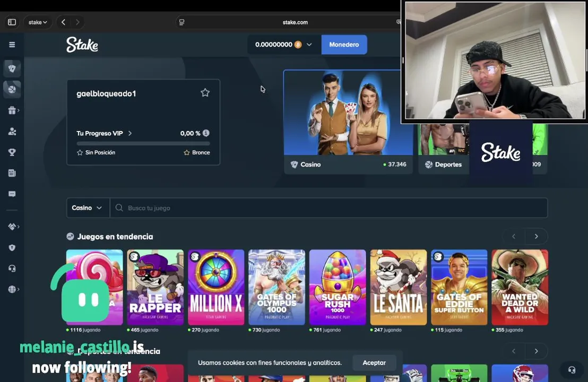
Task: Open the affiliates people icon in sidebar
Action: click(x=12, y=131)
